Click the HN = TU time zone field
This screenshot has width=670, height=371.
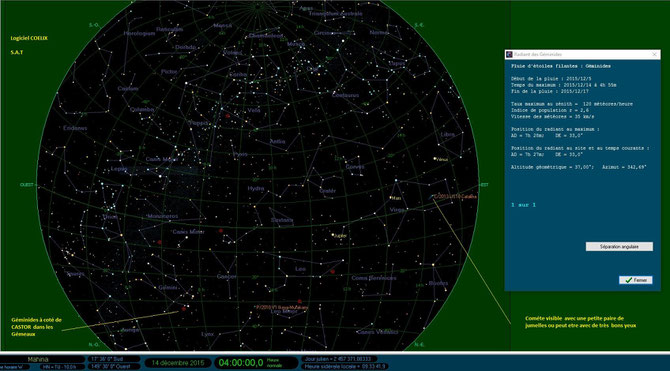(61, 367)
